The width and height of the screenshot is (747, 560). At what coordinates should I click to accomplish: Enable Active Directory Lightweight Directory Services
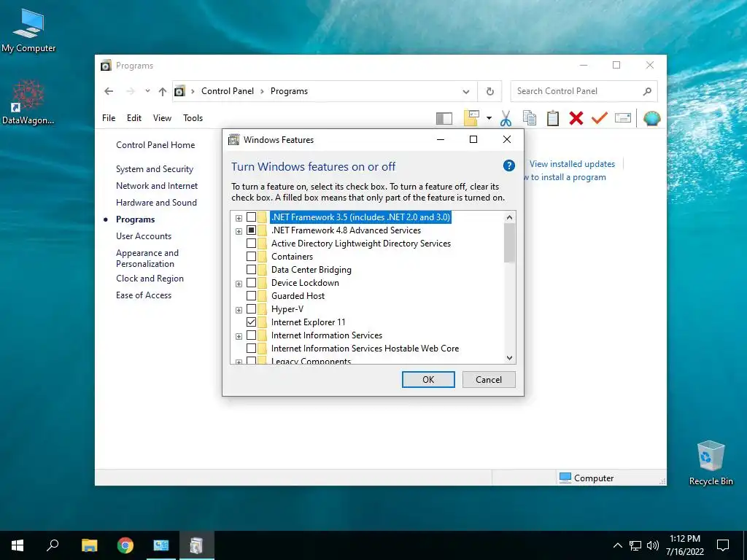pos(251,244)
